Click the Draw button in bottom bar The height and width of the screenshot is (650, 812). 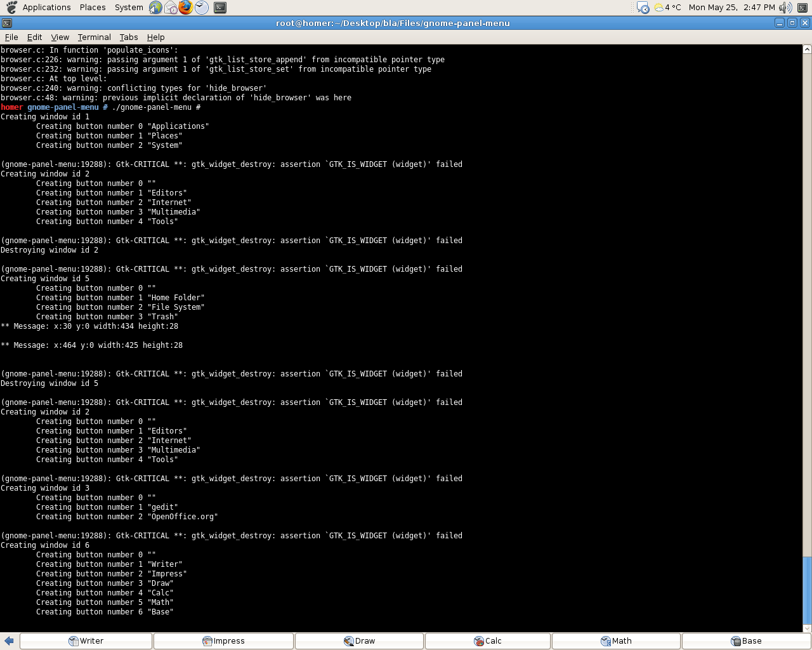click(x=359, y=641)
